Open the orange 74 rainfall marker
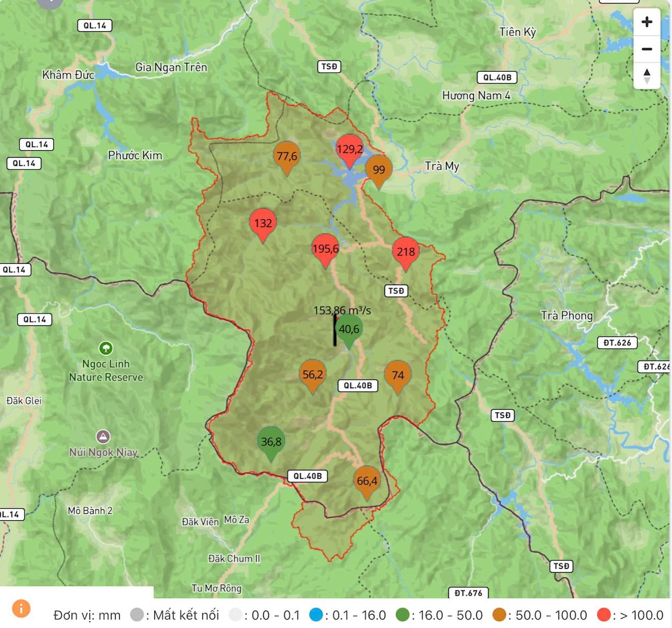Image resolution: width=672 pixels, height=628 pixels. pos(397,375)
